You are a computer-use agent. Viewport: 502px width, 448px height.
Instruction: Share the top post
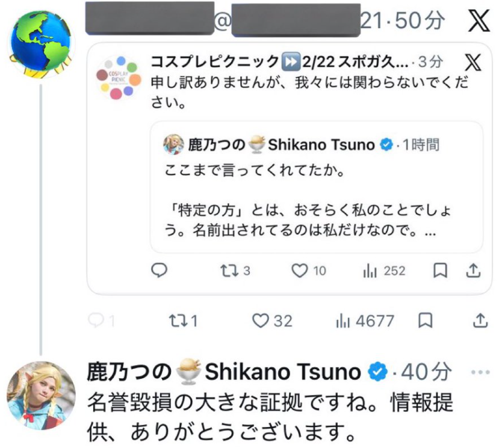pos(480,322)
